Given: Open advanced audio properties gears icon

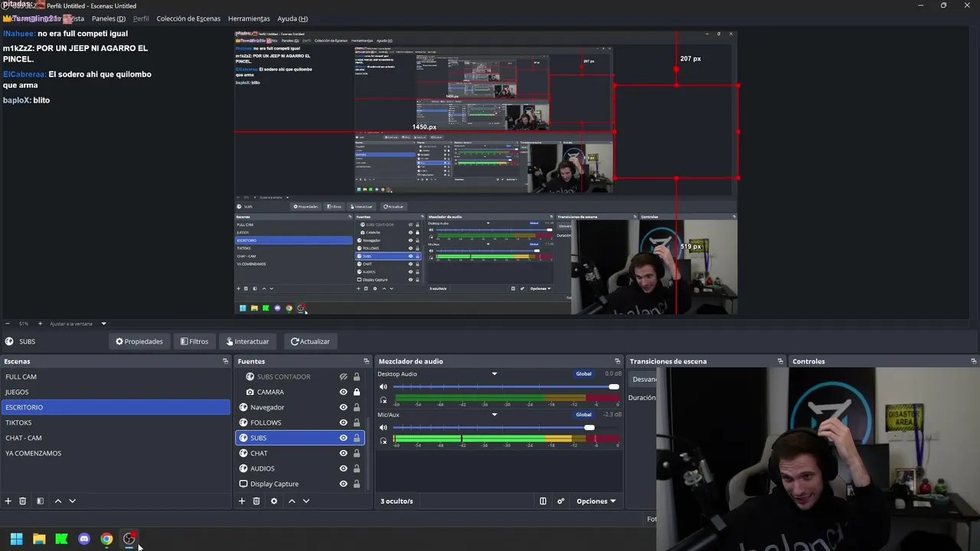Looking at the screenshot, I should (560, 501).
